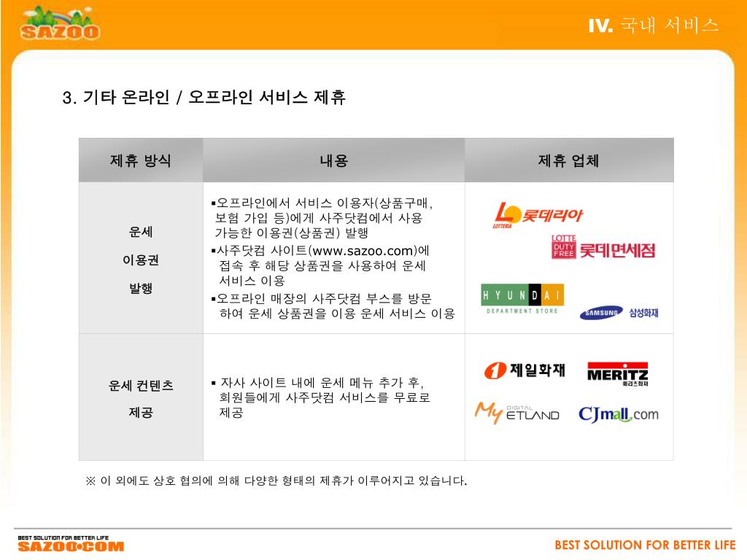Click the bullet starting '오프라인 매장의 사주닷컴 부스'
This screenshot has height=560, width=747.
click(x=333, y=306)
